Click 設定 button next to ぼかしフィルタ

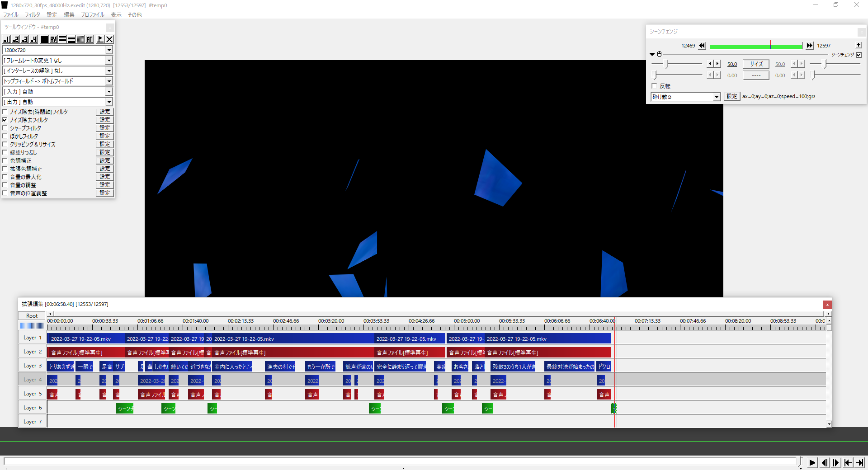click(105, 136)
